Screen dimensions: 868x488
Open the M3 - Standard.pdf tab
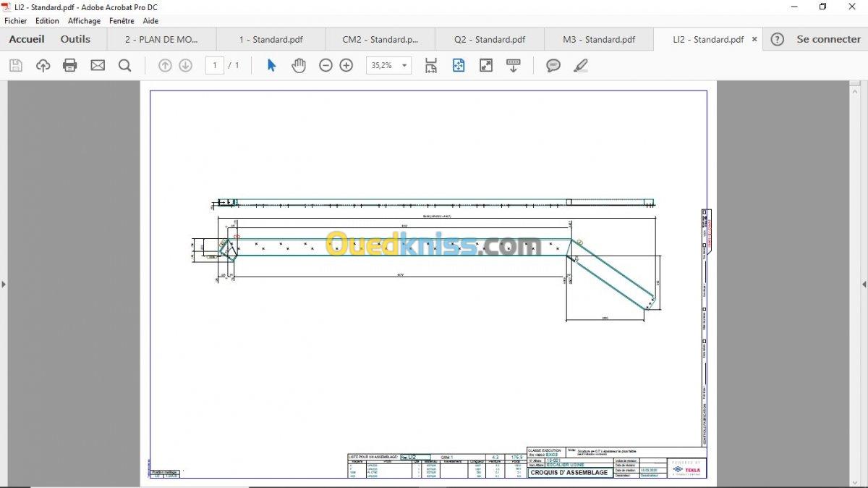coord(599,40)
